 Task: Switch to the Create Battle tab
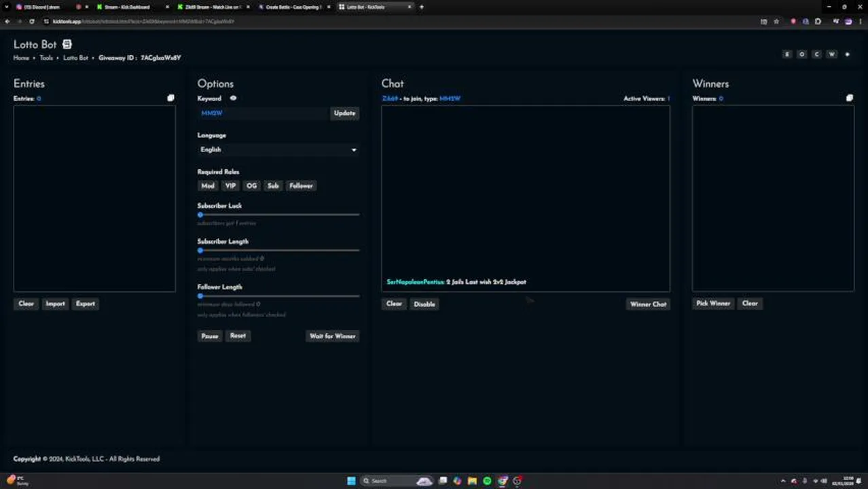click(x=294, y=7)
